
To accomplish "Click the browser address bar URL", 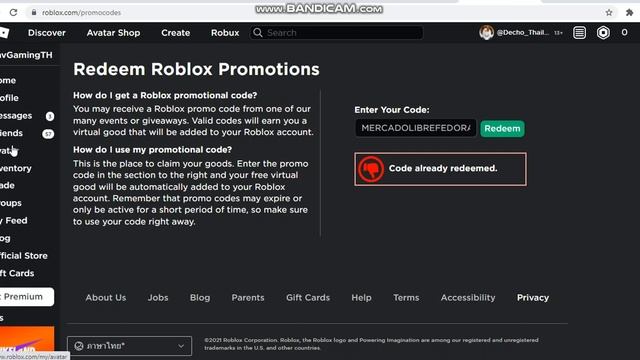I will [82, 13].
